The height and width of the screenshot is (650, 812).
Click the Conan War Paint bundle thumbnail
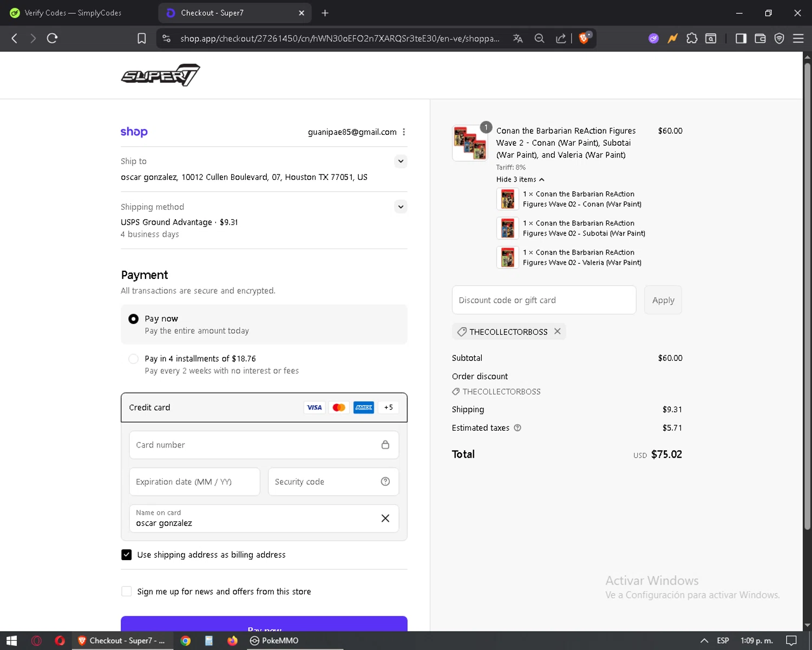tap(470, 143)
